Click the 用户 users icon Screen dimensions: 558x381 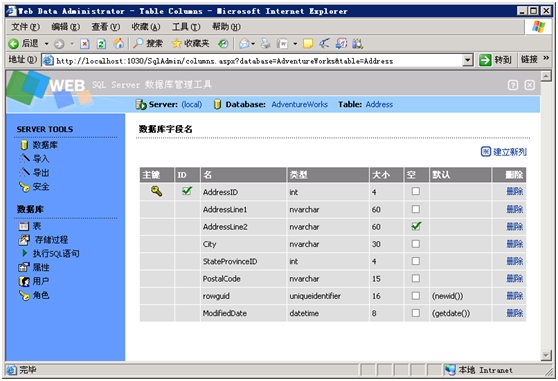pyautogui.click(x=24, y=281)
